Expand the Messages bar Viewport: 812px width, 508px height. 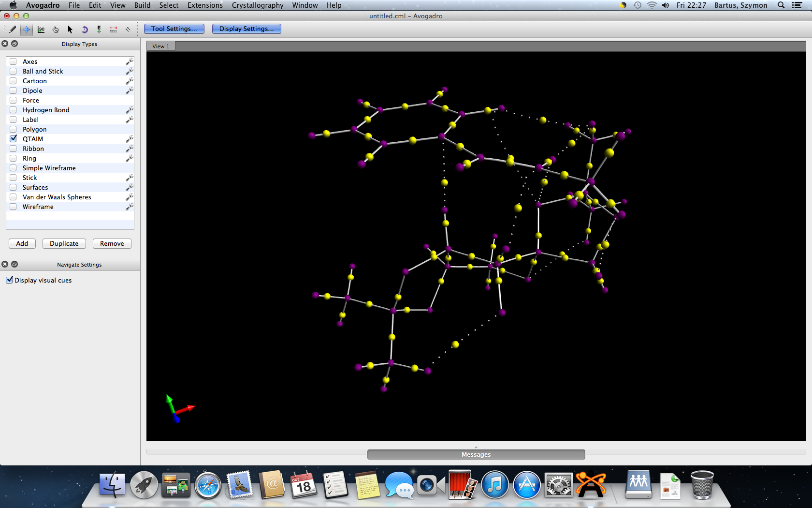pyautogui.click(x=476, y=454)
